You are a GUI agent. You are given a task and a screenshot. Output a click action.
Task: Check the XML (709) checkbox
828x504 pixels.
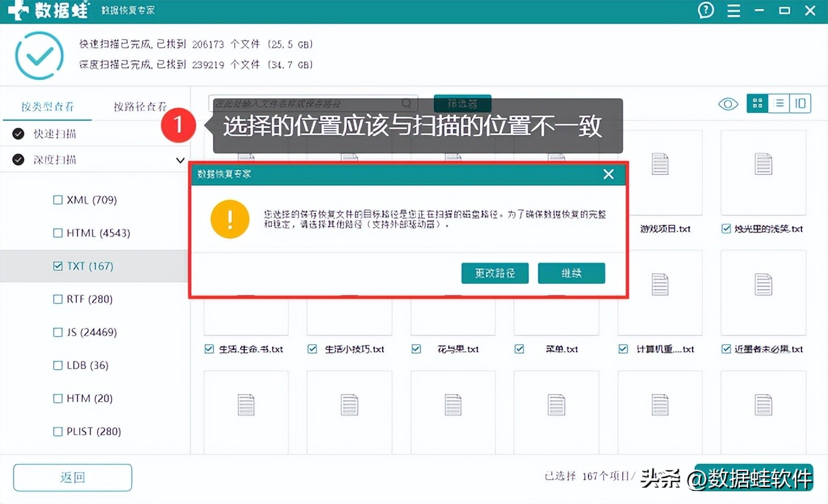[x=57, y=200]
